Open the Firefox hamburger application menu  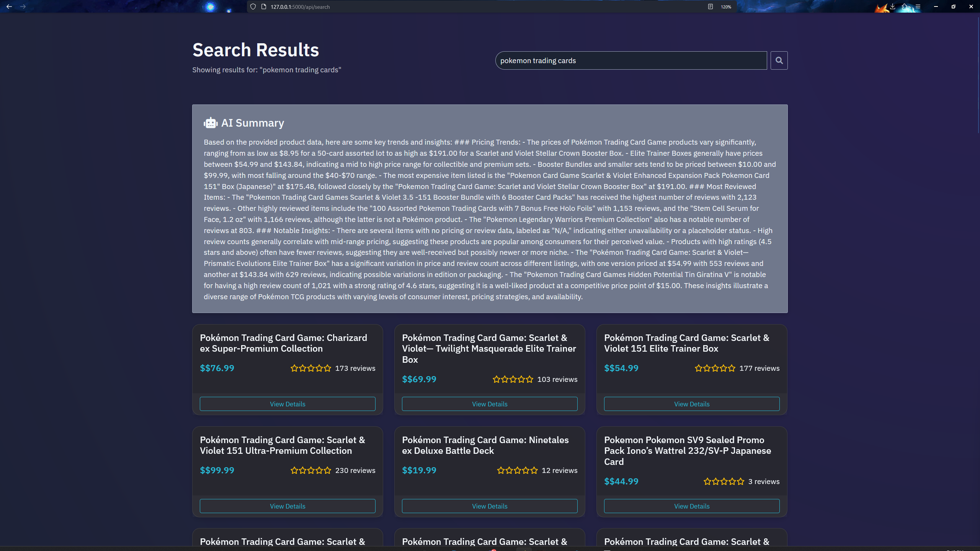pos(918,7)
